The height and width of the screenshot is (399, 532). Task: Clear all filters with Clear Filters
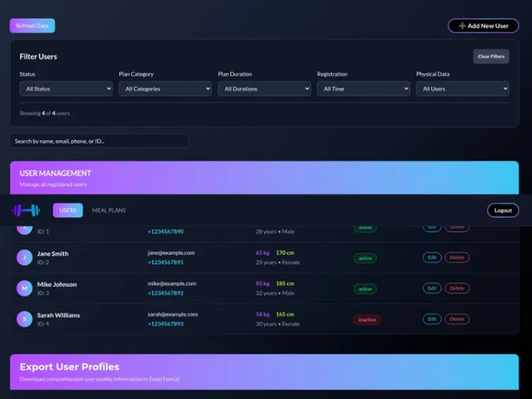tap(491, 56)
